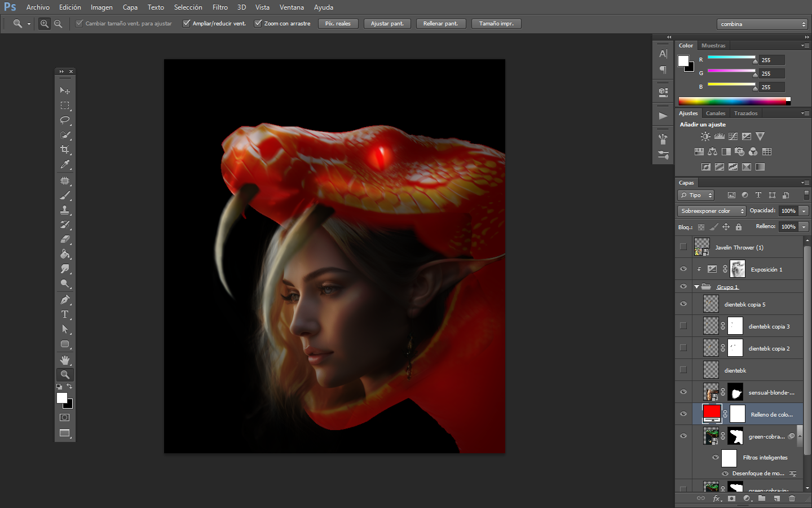Uncheck 'Ampliar/reducir vent.' checkbox

click(x=187, y=24)
